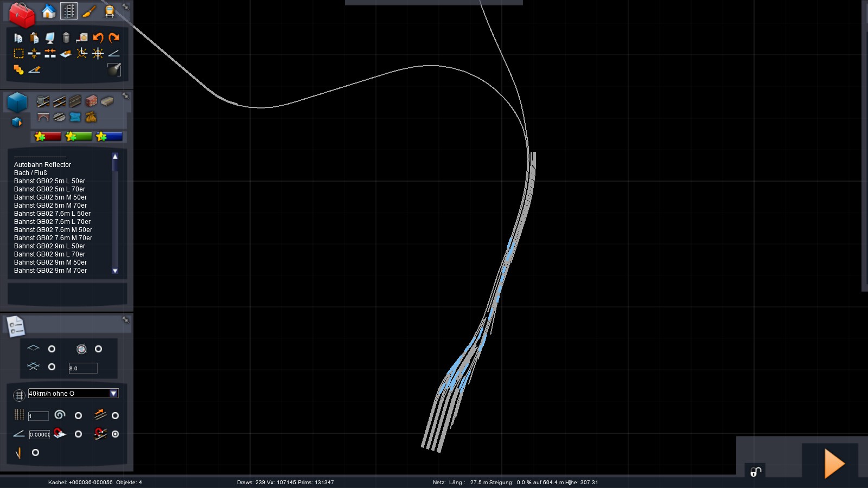Switch to the yellow train scenario tab
868x488 pixels.
(x=110, y=11)
